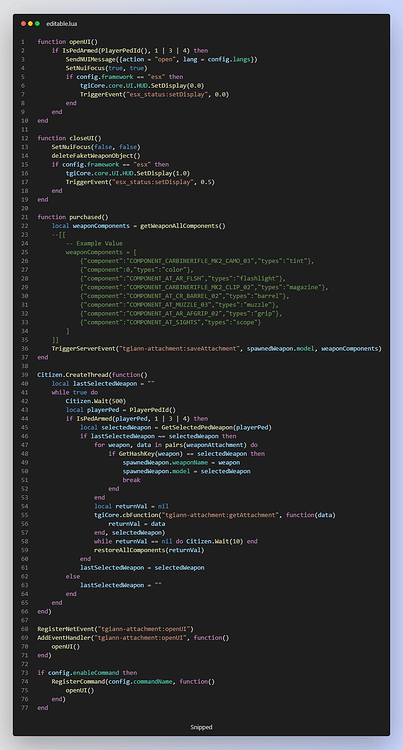This screenshot has width=403, height=750.
Task: Click the green maximize dot
Action: coord(37,23)
